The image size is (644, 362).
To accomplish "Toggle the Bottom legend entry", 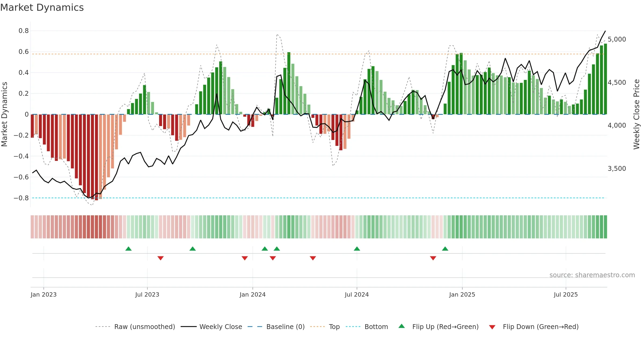I will [x=367, y=327].
